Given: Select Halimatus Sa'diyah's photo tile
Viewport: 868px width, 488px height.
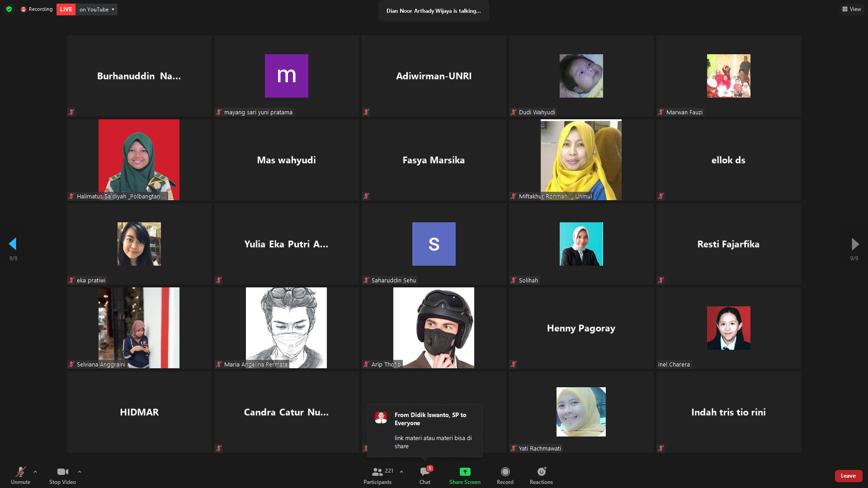Looking at the screenshot, I should point(139,160).
